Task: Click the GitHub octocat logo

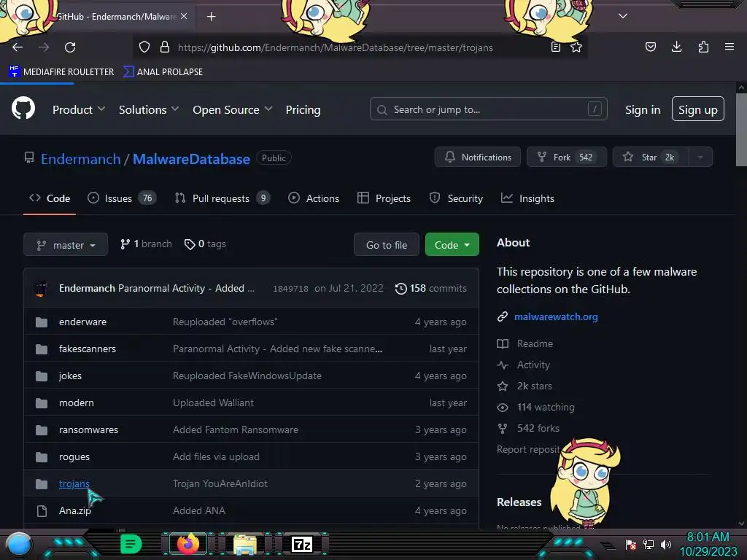Action: click(23, 108)
